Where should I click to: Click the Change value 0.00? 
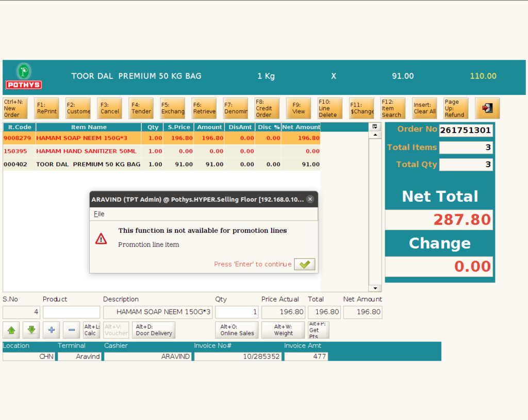point(439,266)
